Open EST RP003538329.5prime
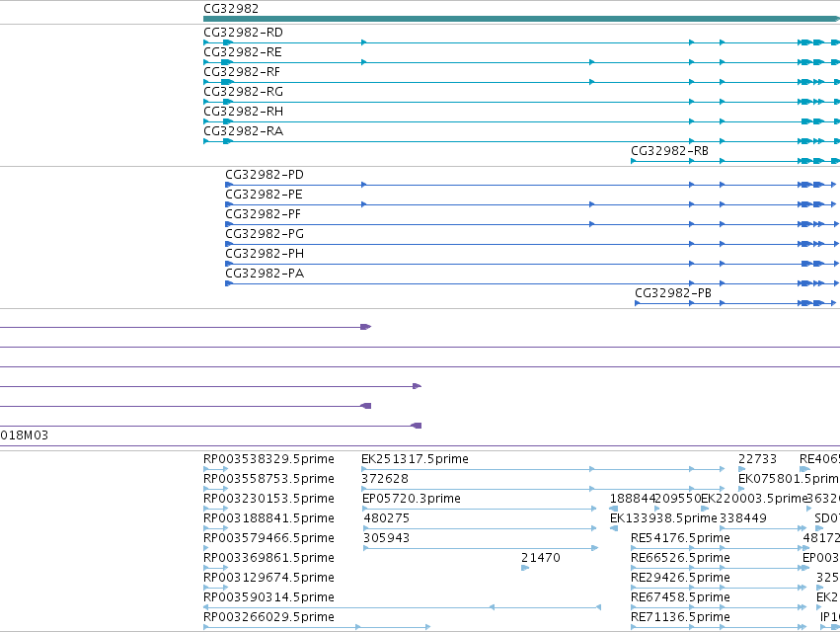Screen dimensions: 840x632 pyautogui.click(x=268, y=459)
